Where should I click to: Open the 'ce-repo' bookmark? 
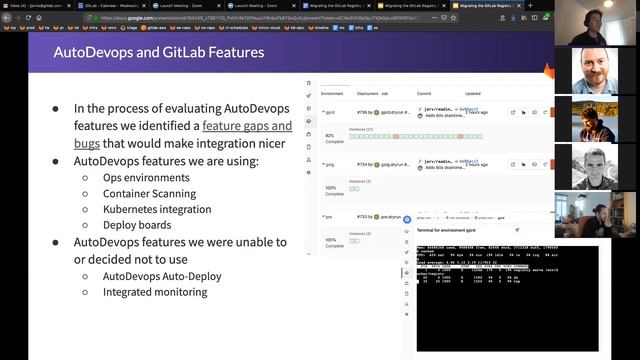click(x=205, y=28)
